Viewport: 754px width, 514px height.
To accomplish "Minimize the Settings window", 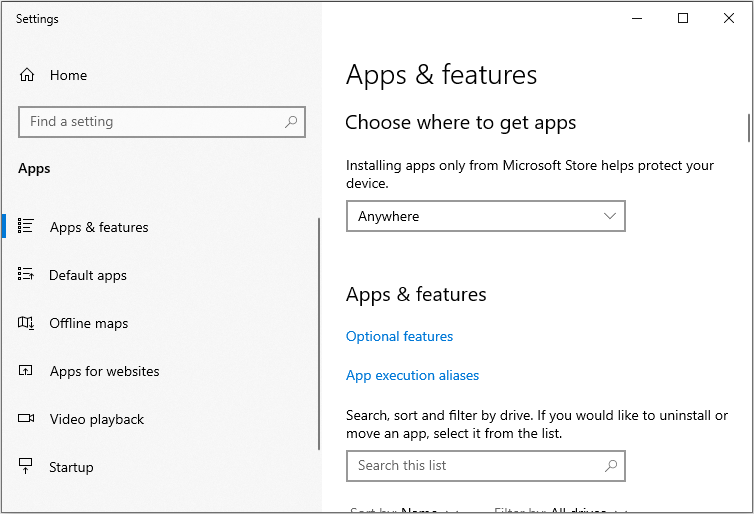I will coord(637,18).
